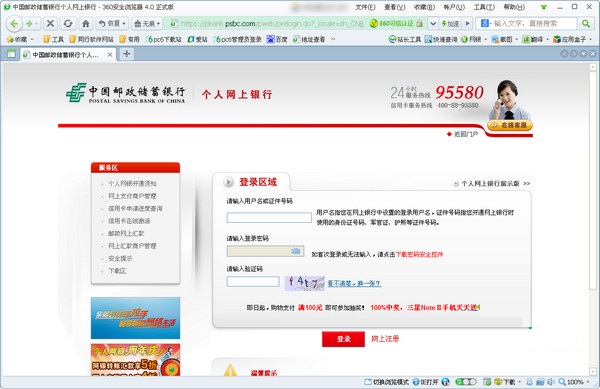Expand the address bar history dropdown
This screenshot has width=600, height=389.
[433, 24]
